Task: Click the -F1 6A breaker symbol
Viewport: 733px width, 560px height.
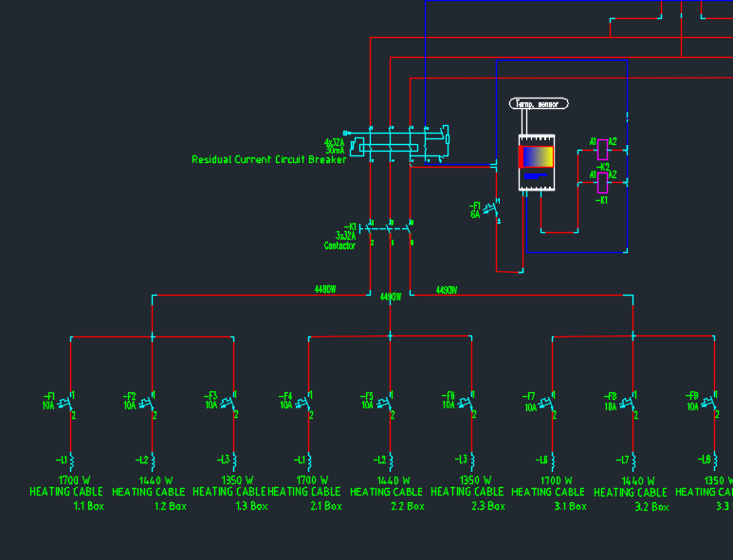Action: click(492, 209)
